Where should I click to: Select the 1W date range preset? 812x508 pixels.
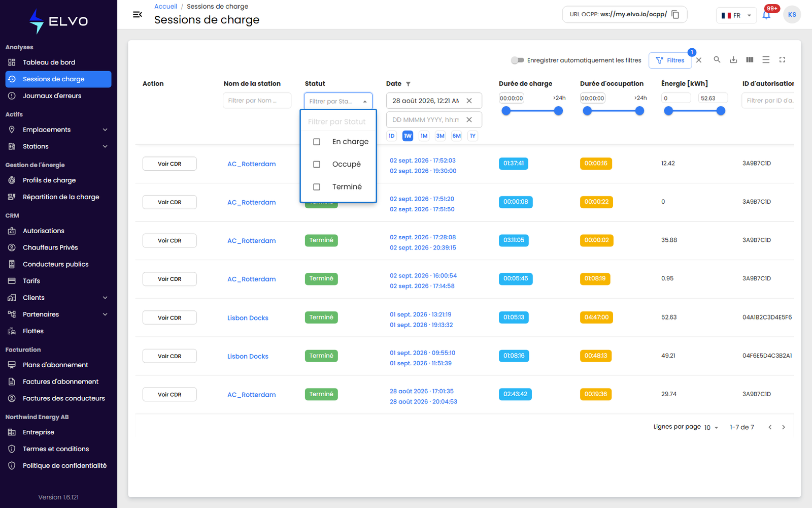408,136
